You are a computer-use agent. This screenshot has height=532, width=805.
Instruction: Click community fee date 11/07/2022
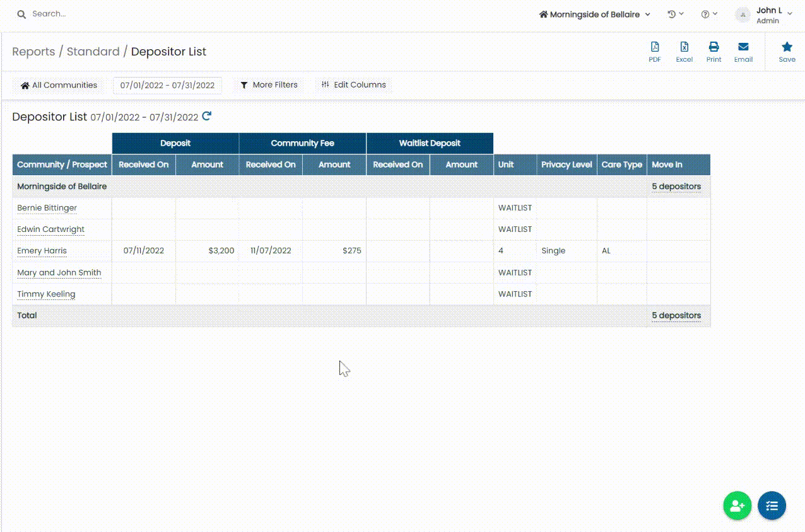pyautogui.click(x=271, y=251)
